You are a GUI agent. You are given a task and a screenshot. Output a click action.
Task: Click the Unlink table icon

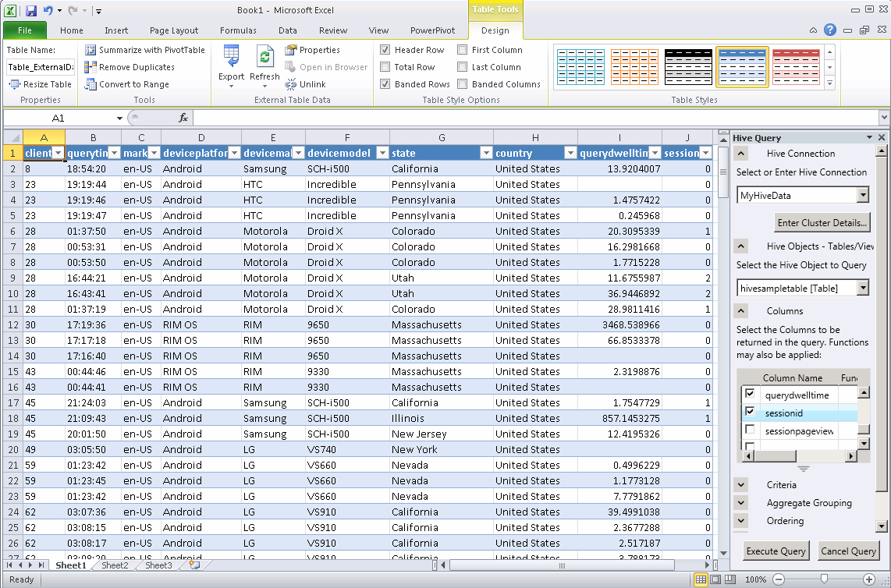pyautogui.click(x=305, y=84)
